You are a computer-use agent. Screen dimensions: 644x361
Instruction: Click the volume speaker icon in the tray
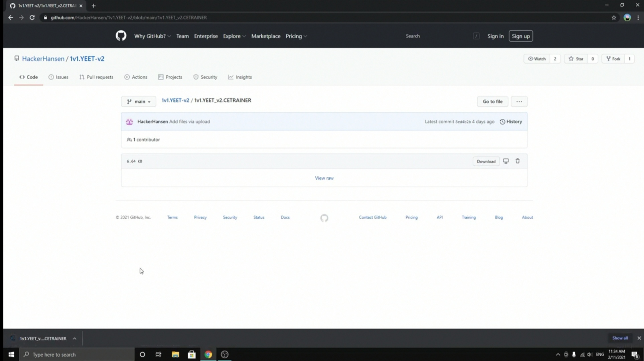tap(590, 355)
